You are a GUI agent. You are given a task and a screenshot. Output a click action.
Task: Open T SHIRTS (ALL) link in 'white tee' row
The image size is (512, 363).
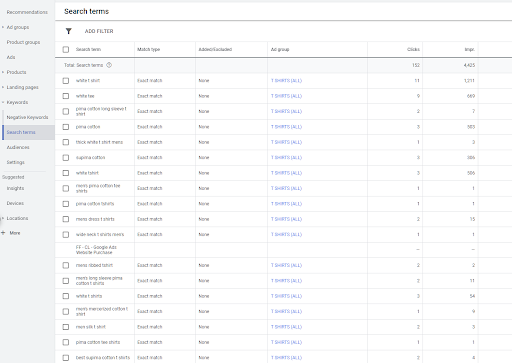pos(286,96)
